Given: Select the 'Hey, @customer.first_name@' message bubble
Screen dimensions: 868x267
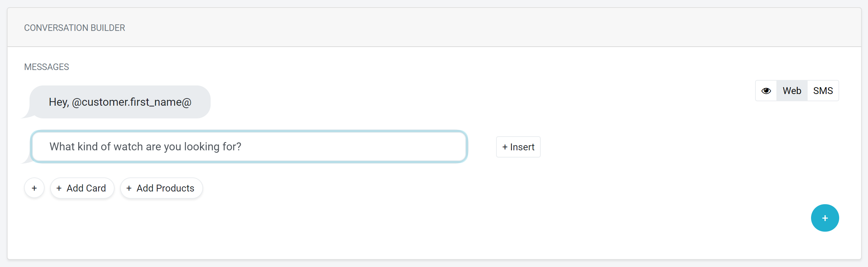Looking at the screenshot, I should (120, 102).
